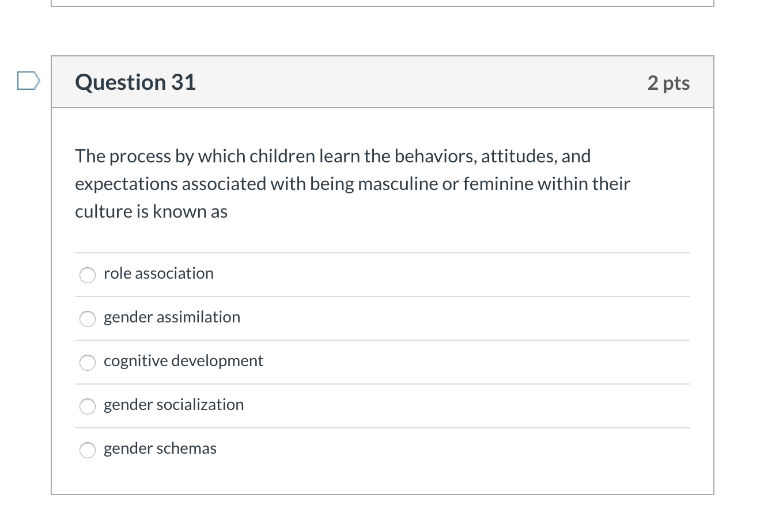764x532 pixels.
Task: Click the "role association" answer label
Action: click(x=158, y=273)
